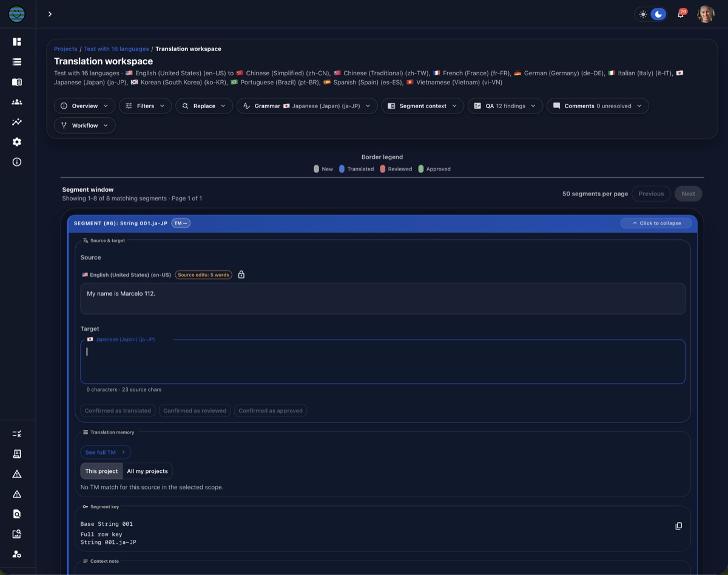This screenshot has height=575, width=728.
Task: Select the This project tab
Action: coord(101,471)
